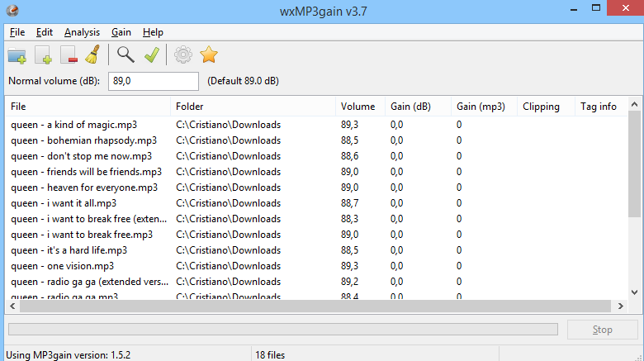Select "queen - i want it all.mp3"

(64, 203)
